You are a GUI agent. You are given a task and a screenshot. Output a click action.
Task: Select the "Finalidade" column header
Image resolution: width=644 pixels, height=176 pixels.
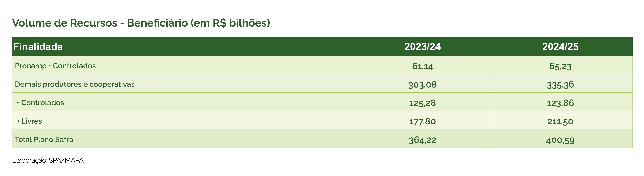(38, 47)
